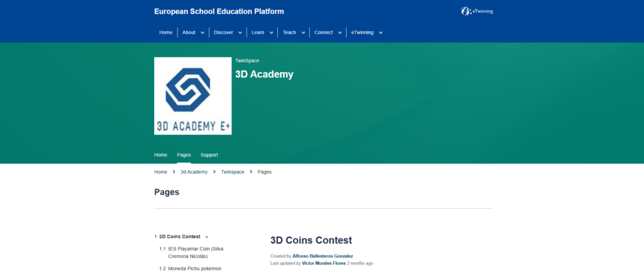Open the Connect dropdown arrow

click(340, 33)
